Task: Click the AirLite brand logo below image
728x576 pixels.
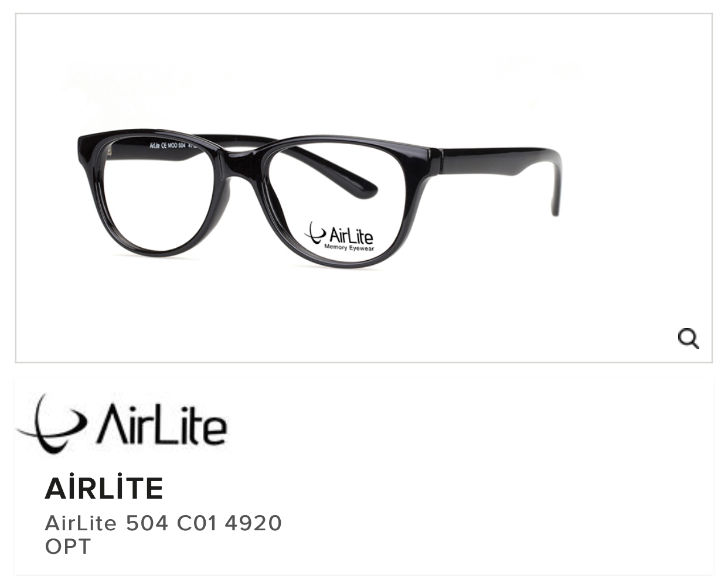Action: [x=121, y=423]
